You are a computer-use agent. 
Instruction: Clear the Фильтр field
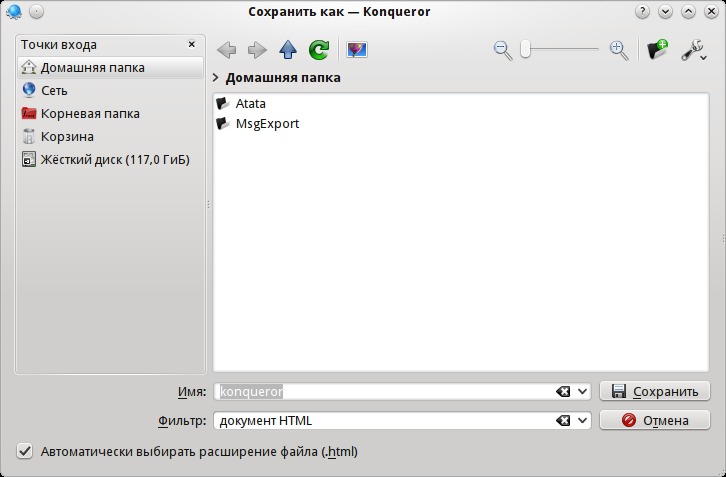pyautogui.click(x=563, y=421)
